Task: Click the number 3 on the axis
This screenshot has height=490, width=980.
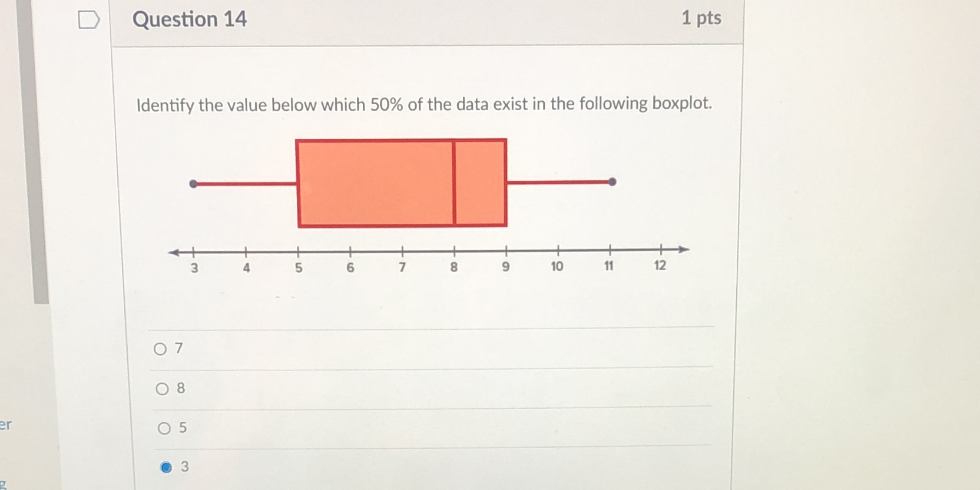Action: [194, 267]
